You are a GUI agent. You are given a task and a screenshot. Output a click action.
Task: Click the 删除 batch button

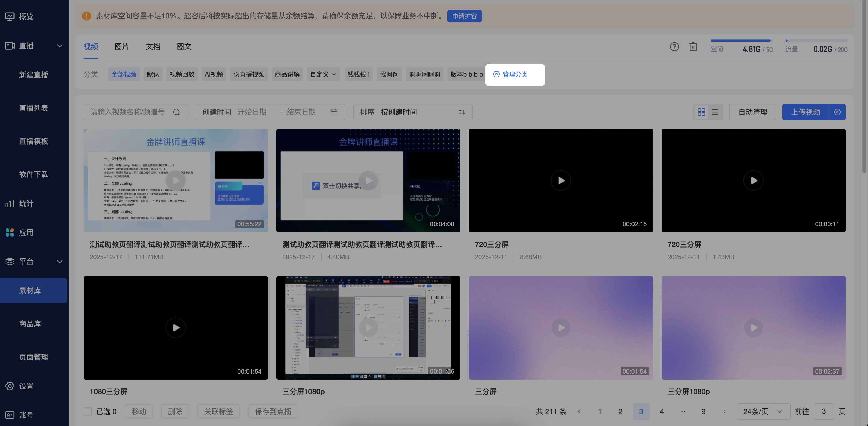tap(175, 411)
